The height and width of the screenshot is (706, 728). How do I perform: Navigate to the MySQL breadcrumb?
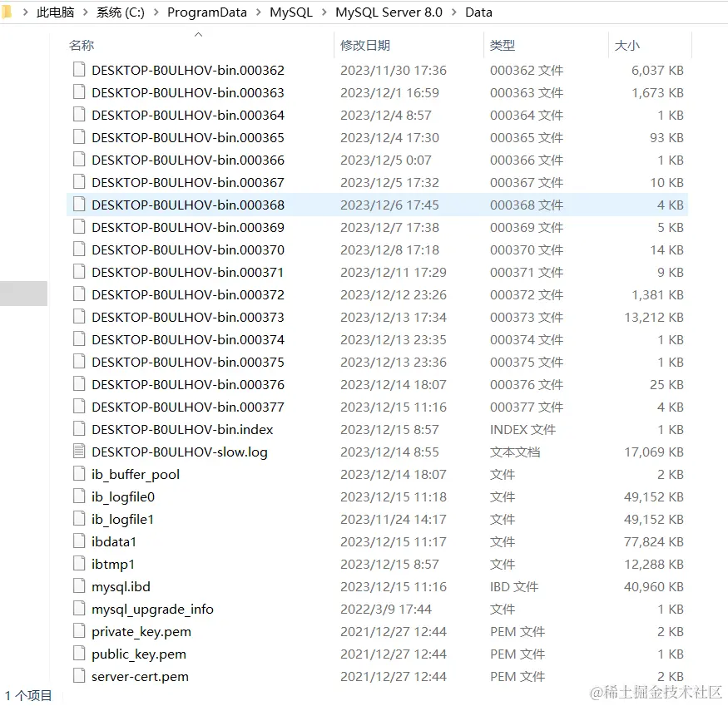(x=291, y=12)
